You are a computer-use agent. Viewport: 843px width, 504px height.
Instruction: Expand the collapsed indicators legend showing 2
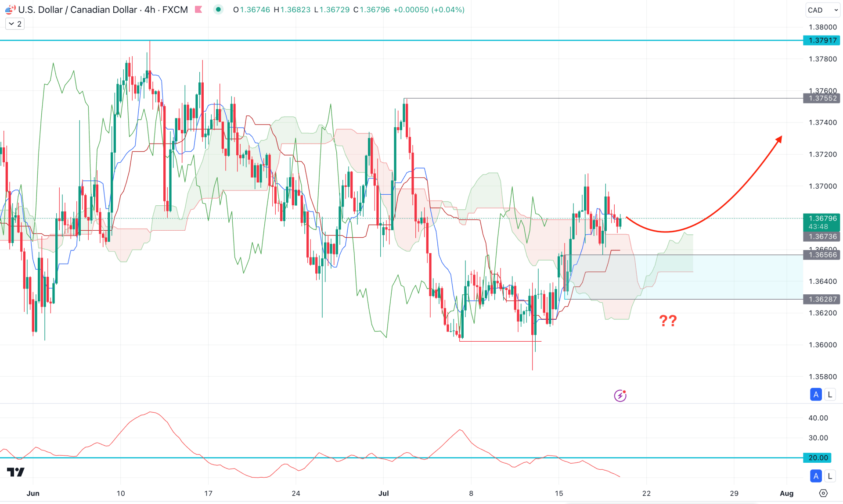pos(15,24)
